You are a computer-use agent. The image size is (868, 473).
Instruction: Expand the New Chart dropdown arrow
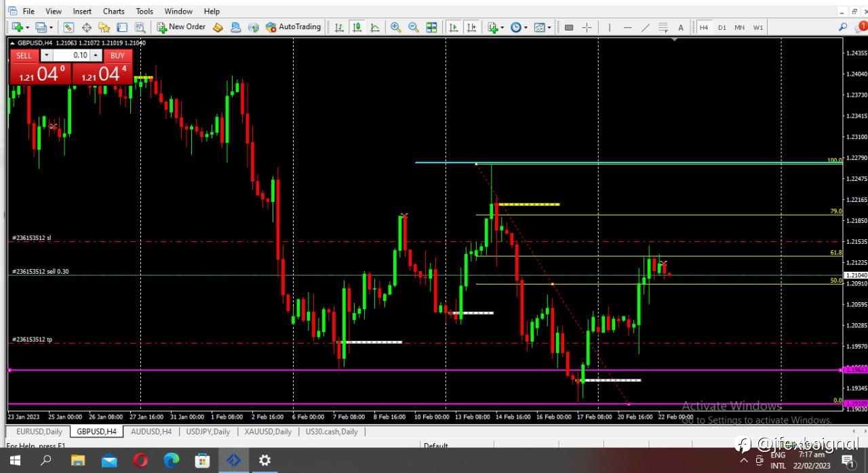click(26, 27)
